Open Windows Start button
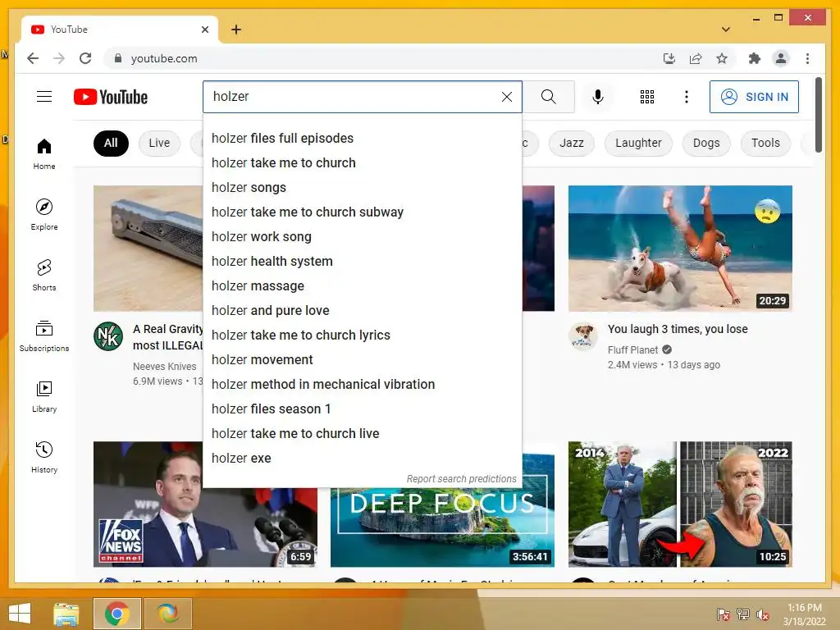Image resolution: width=840 pixels, height=630 pixels. coord(20,614)
